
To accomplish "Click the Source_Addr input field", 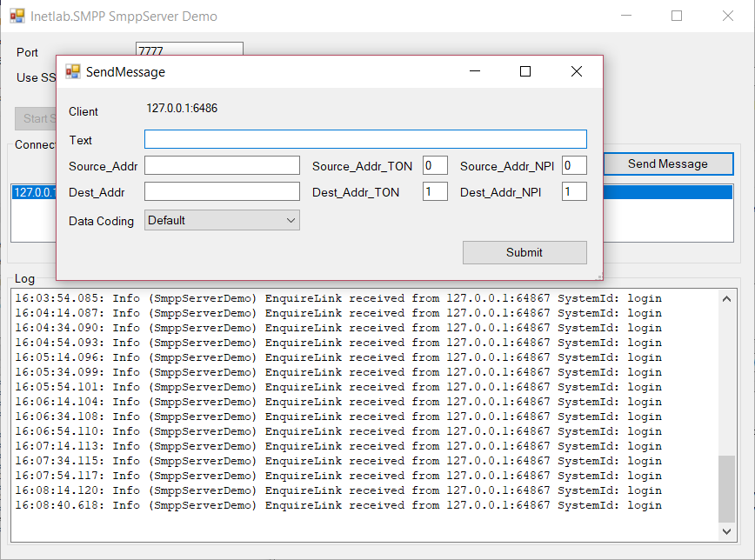I will coord(222,165).
